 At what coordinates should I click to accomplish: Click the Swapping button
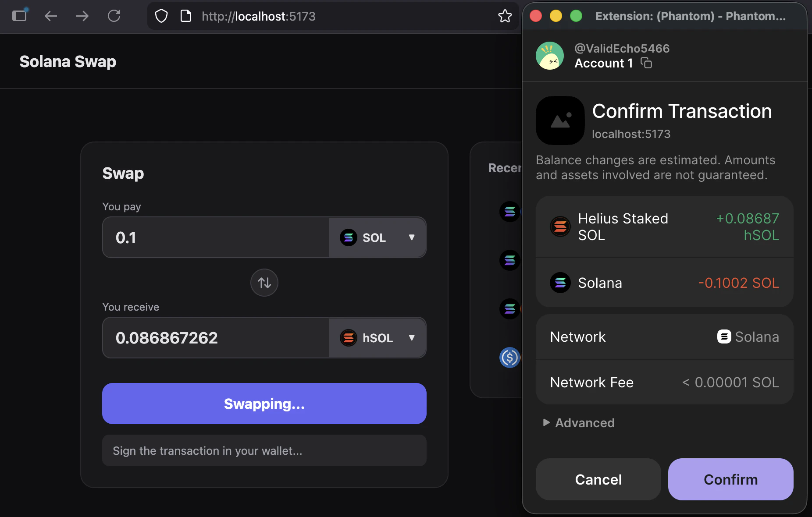[264, 404]
